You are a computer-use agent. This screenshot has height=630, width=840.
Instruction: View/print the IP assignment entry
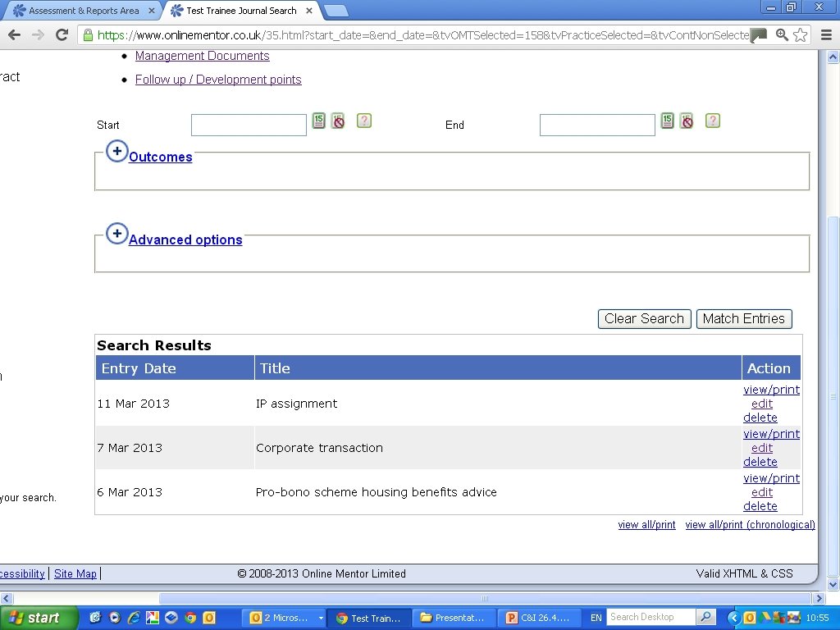click(x=771, y=390)
